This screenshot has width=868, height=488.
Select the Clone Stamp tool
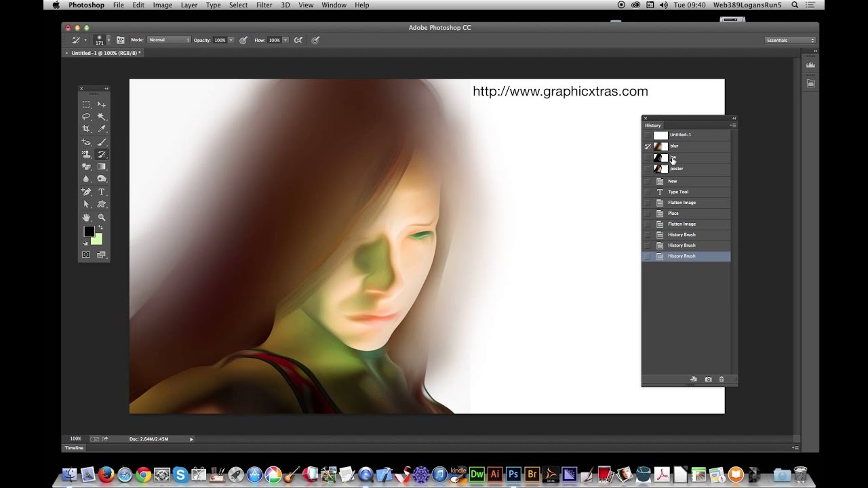86,155
